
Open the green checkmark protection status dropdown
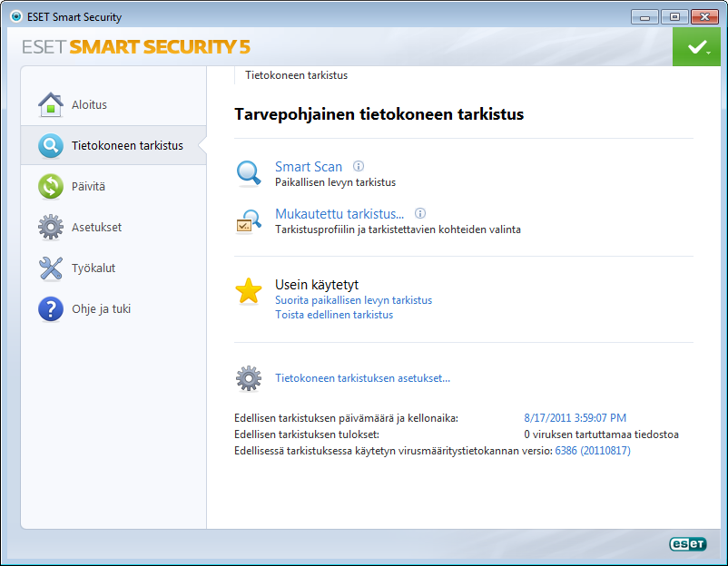(x=696, y=47)
